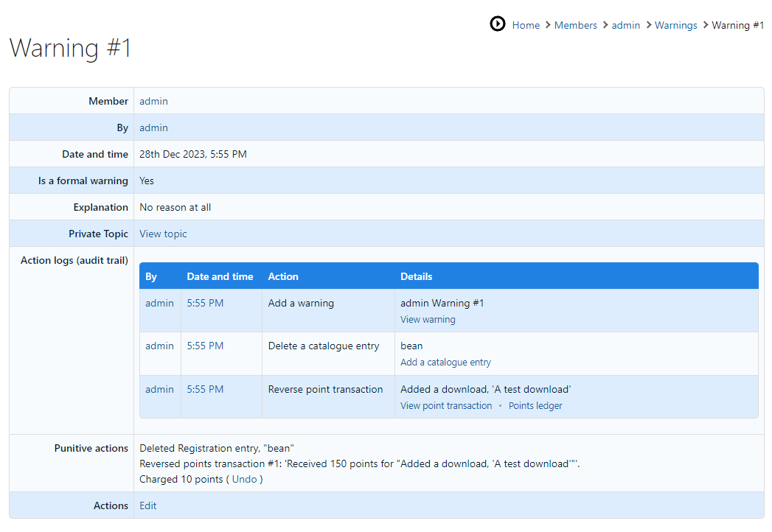Click 'Action logs (audit trail)' label
Image resolution: width=772 pixels, height=532 pixels.
coord(74,260)
